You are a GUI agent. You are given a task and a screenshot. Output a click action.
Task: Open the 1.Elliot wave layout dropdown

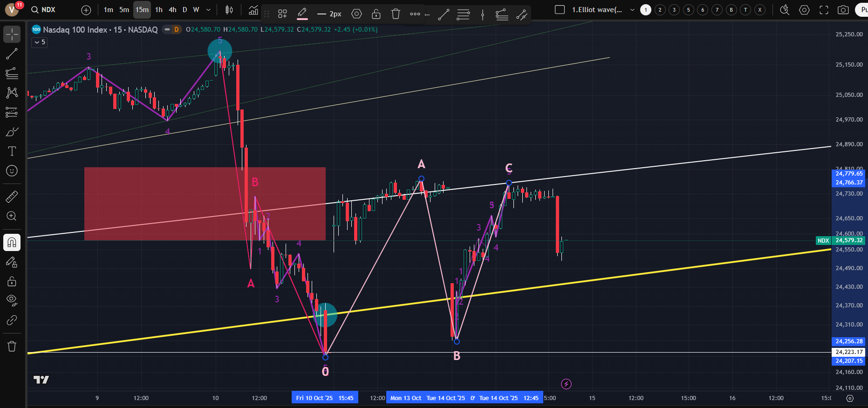point(632,10)
